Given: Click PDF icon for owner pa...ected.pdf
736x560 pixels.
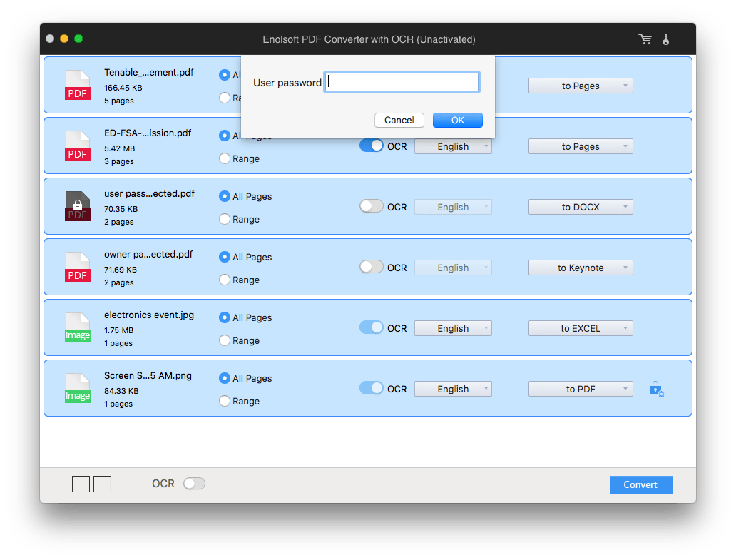Looking at the screenshot, I should click(x=78, y=267).
